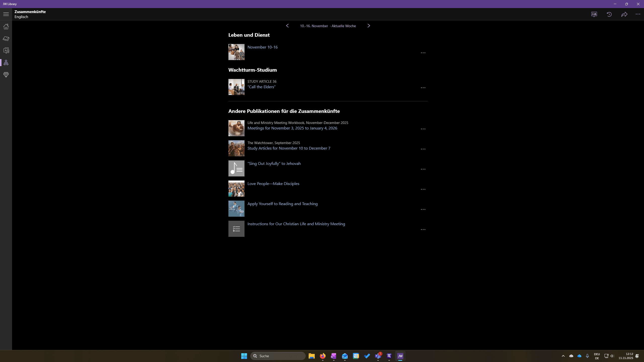Open more options for Watchtower Study Articles row
This screenshot has width=644, height=362.
coord(423,149)
